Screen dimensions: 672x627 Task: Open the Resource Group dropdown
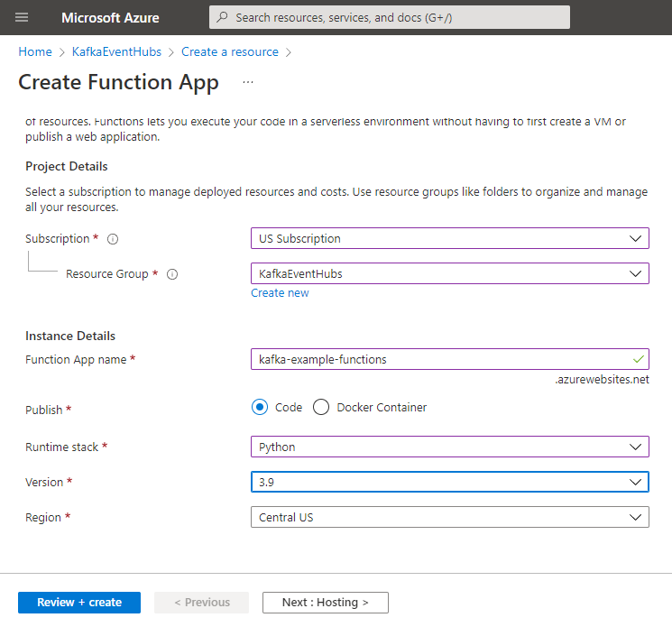point(449,273)
